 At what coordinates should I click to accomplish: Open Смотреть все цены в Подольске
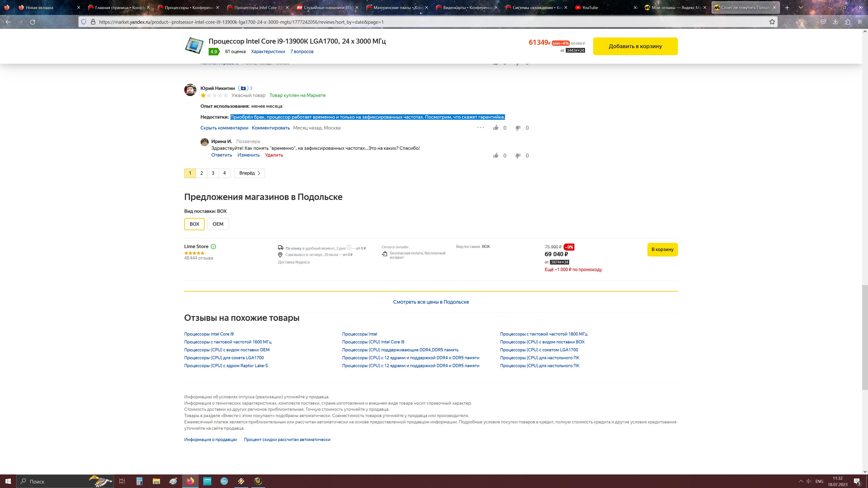coord(431,302)
